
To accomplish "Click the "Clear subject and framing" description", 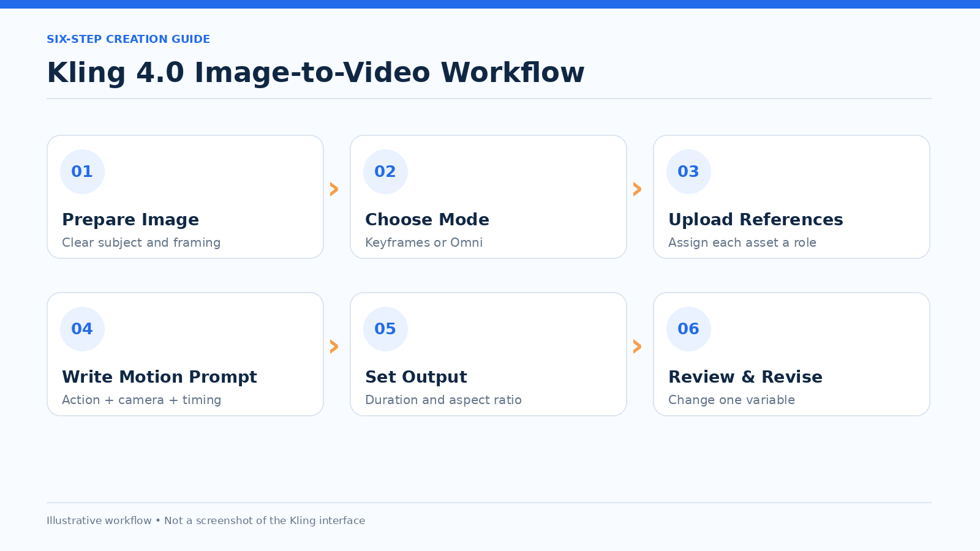I will (x=141, y=243).
